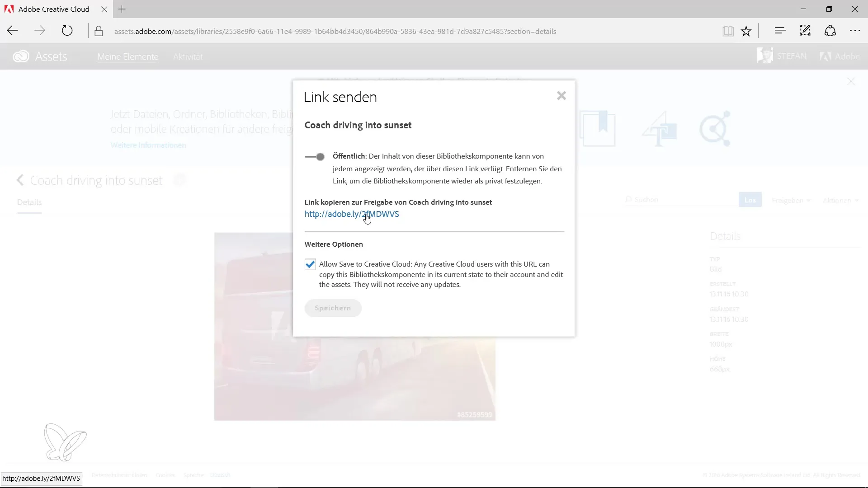Click the Suchen search field

(x=681, y=200)
